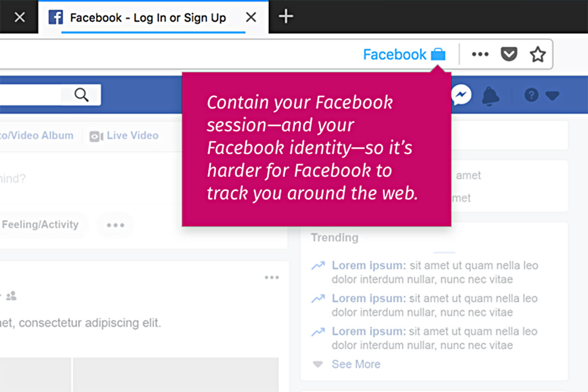Image resolution: width=588 pixels, height=392 pixels.
Task: Open the notifications bell
Action: point(490,96)
